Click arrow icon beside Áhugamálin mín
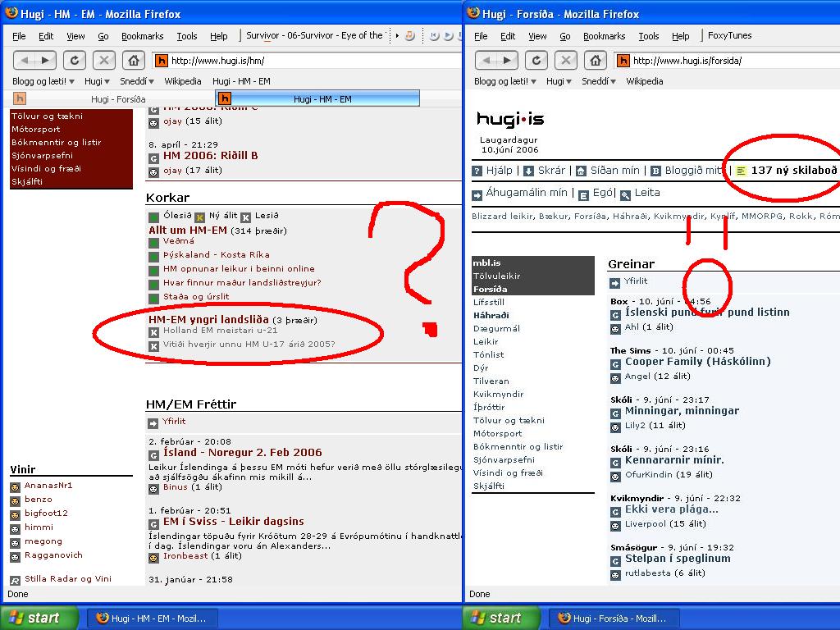This screenshot has height=630, width=840. (x=477, y=195)
